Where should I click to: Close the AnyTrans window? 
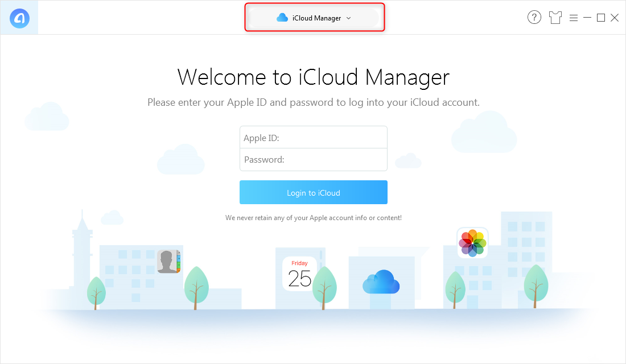coord(615,18)
